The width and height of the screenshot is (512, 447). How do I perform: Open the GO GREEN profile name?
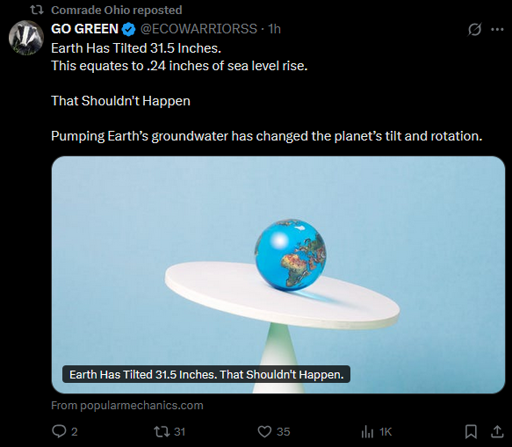tap(85, 29)
